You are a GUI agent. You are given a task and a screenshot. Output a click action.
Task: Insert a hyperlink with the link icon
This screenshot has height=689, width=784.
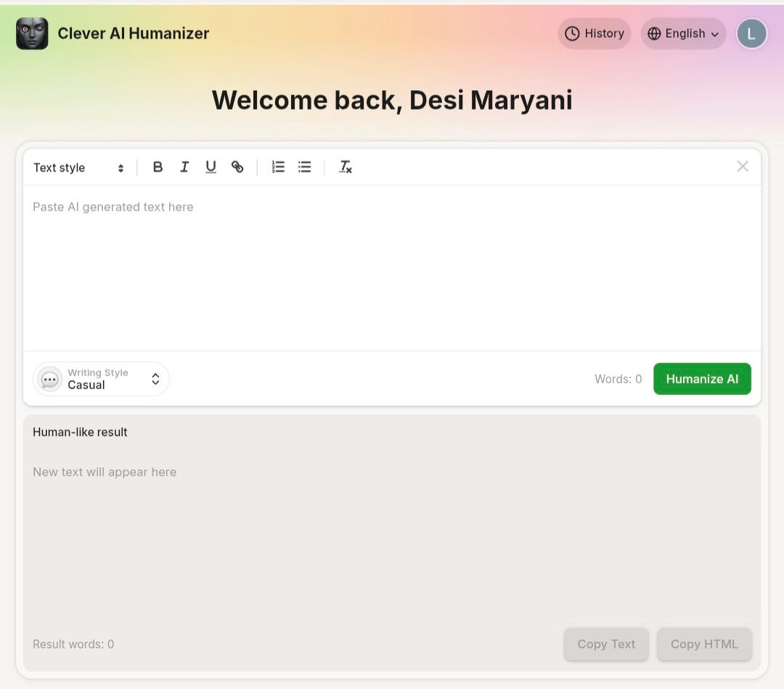[x=237, y=167]
